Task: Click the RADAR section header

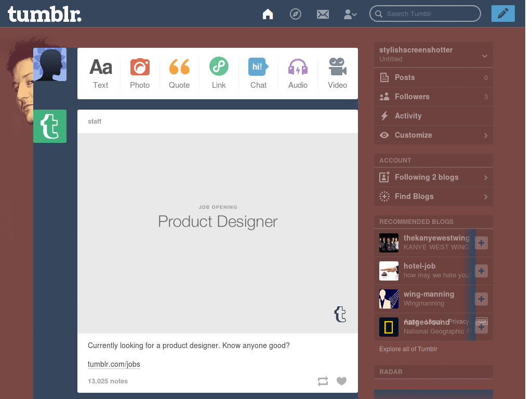Action: (433, 372)
